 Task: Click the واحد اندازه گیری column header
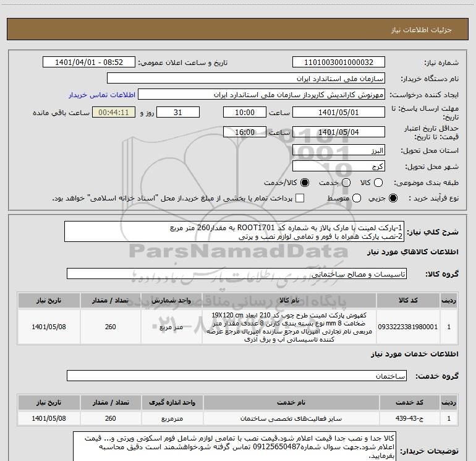tap(172, 402)
